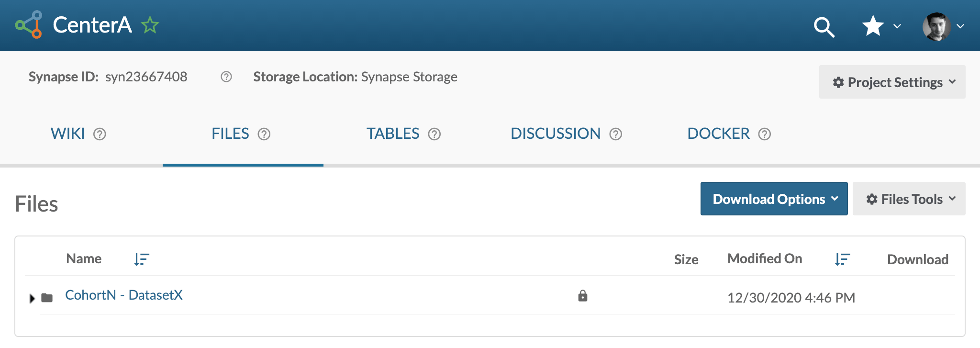Star the CenterA project as favorite

pos(150,25)
